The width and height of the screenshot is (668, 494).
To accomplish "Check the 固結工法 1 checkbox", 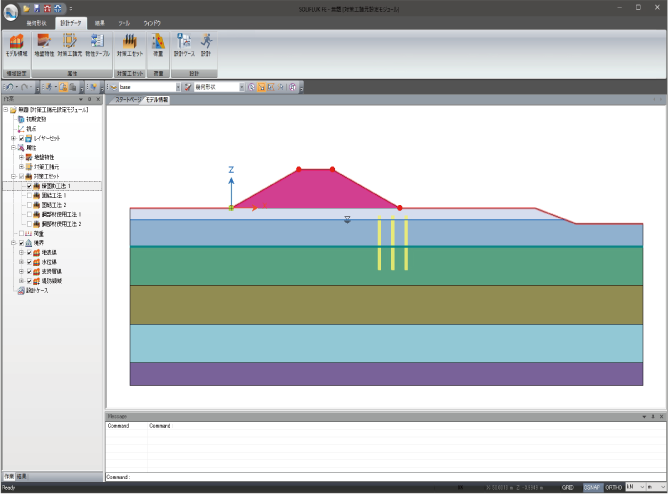I will [x=29, y=195].
